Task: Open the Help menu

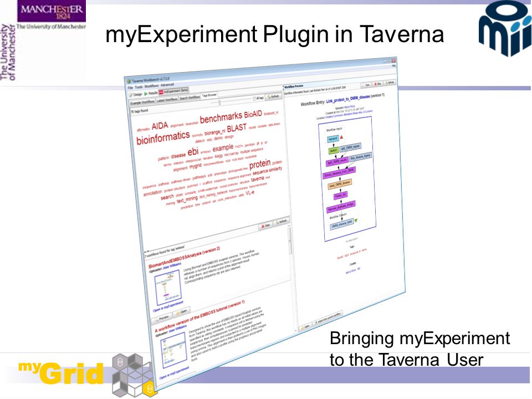Action: (x=393, y=65)
